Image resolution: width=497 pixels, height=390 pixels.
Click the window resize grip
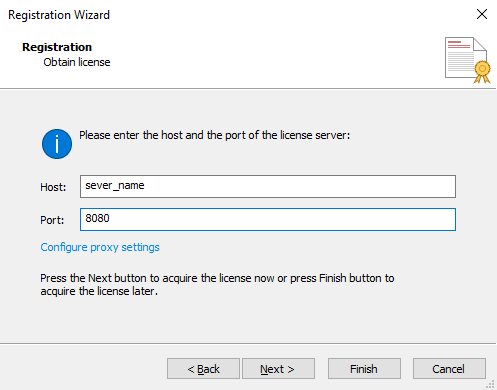[491, 384]
